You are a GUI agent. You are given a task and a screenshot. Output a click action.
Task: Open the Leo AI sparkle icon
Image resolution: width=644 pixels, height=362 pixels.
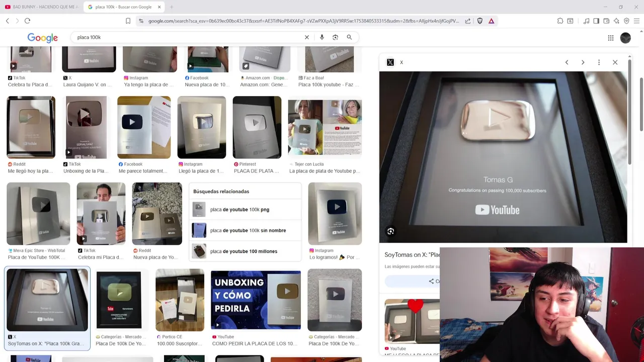pos(616,21)
